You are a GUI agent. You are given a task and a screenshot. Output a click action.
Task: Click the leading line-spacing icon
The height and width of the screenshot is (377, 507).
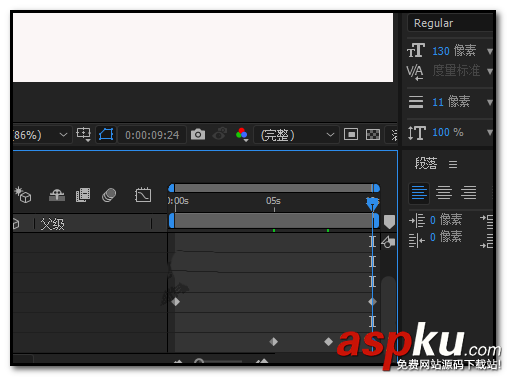416,102
